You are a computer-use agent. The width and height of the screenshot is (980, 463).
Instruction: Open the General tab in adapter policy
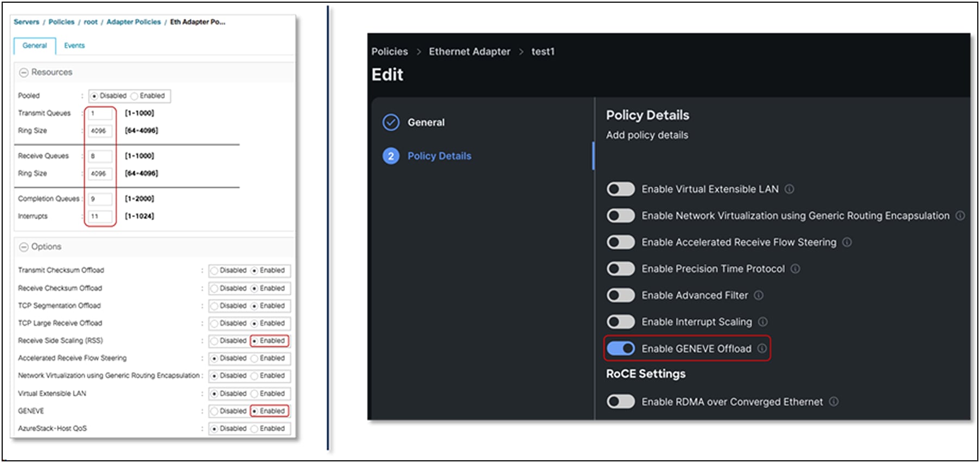point(35,46)
